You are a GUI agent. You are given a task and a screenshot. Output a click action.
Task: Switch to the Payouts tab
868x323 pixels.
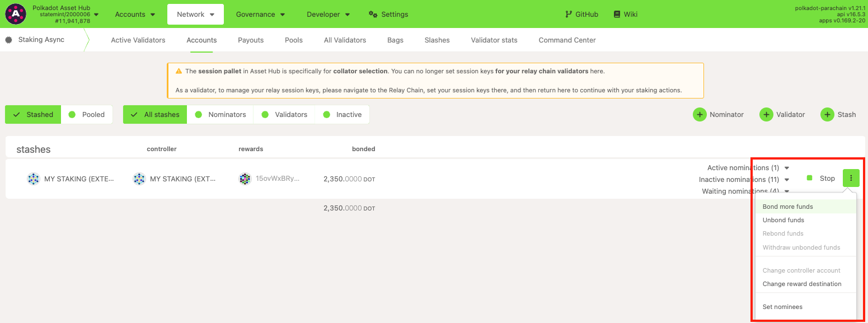coord(251,40)
